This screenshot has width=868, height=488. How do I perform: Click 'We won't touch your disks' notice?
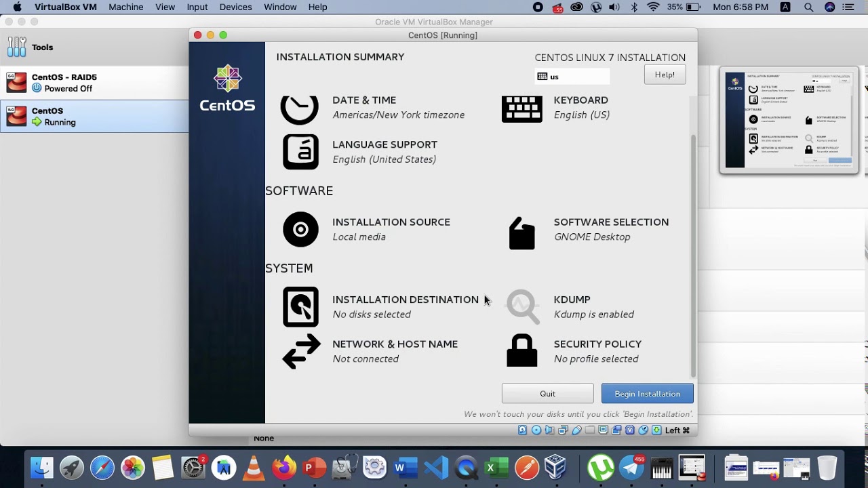[x=578, y=413]
